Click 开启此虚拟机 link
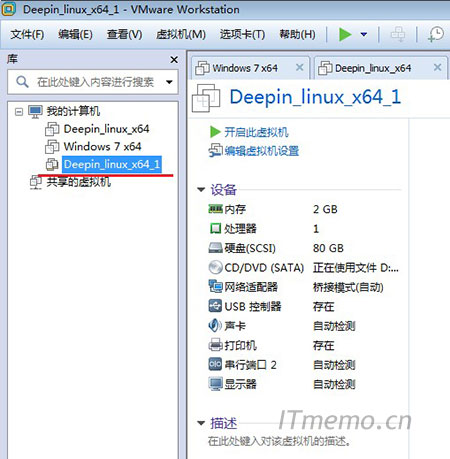450x459 pixels. [256, 132]
